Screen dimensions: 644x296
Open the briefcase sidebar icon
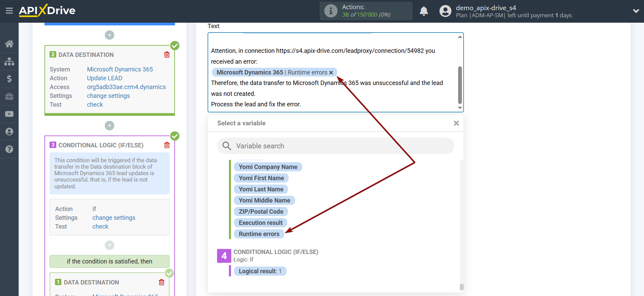click(x=9, y=97)
